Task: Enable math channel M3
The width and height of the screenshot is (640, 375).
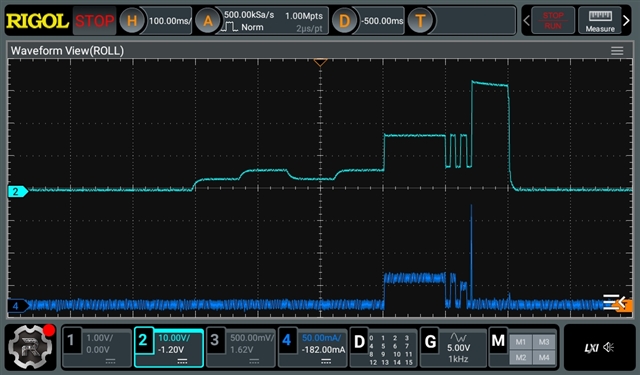Action: 544,342
